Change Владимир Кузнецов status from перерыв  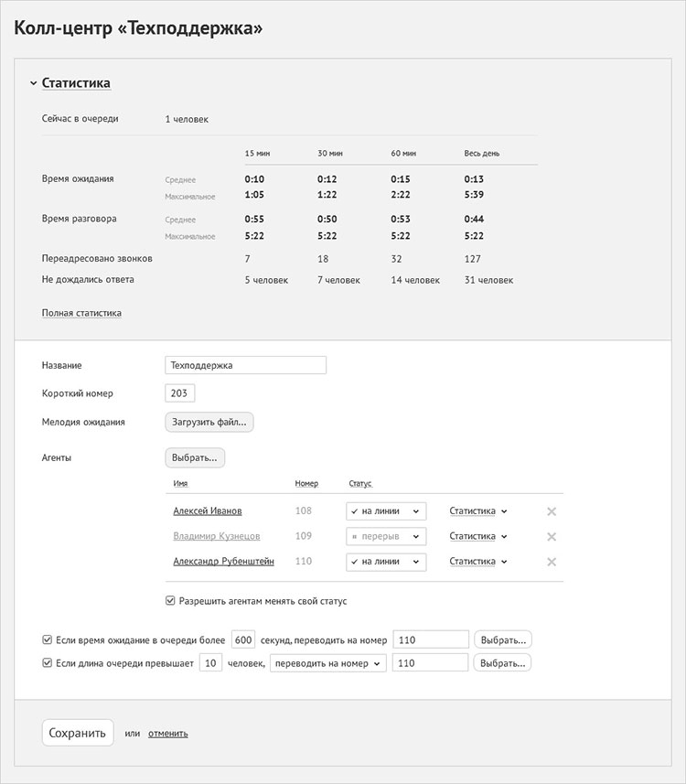click(x=386, y=537)
